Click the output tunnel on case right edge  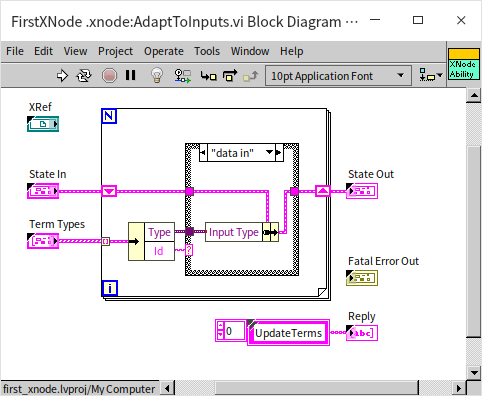point(294,191)
